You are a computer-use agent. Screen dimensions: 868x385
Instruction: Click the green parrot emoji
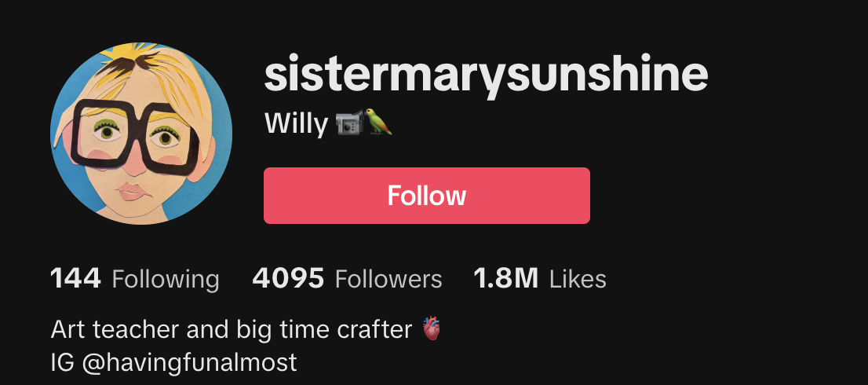click(378, 122)
